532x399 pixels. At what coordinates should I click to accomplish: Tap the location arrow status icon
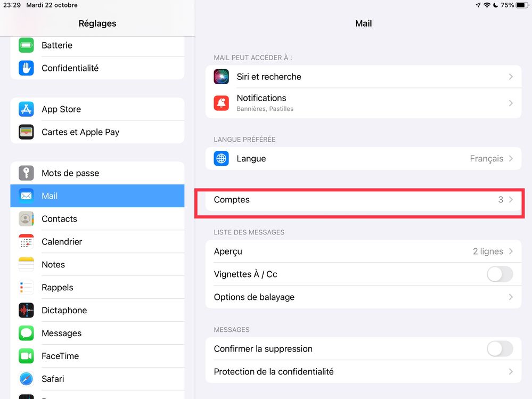478,5
